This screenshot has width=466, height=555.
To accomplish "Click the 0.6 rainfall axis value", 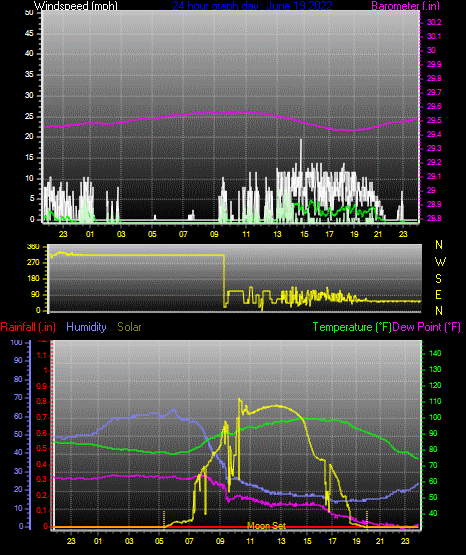I will click(41, 434).
